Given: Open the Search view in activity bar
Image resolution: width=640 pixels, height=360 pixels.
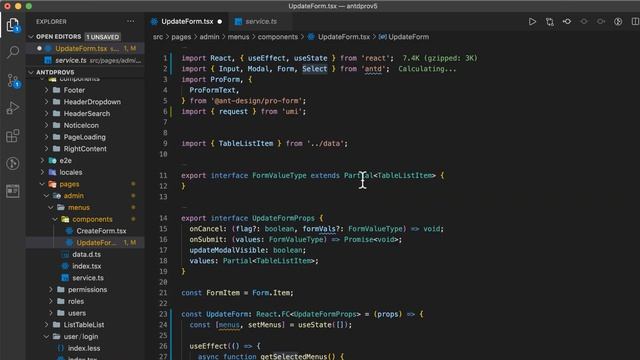Looking at the screenshot, I should 13,52.
